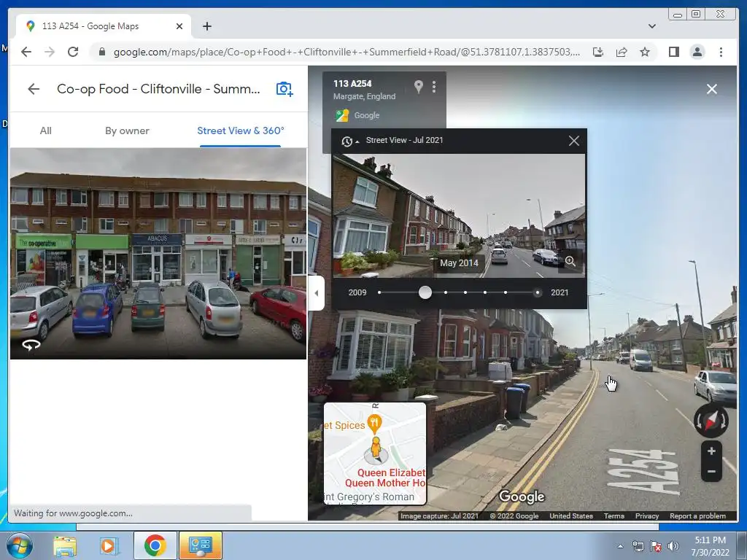
Task: Launch Windows Media Player from taskbar
Action: click(109, 546)
